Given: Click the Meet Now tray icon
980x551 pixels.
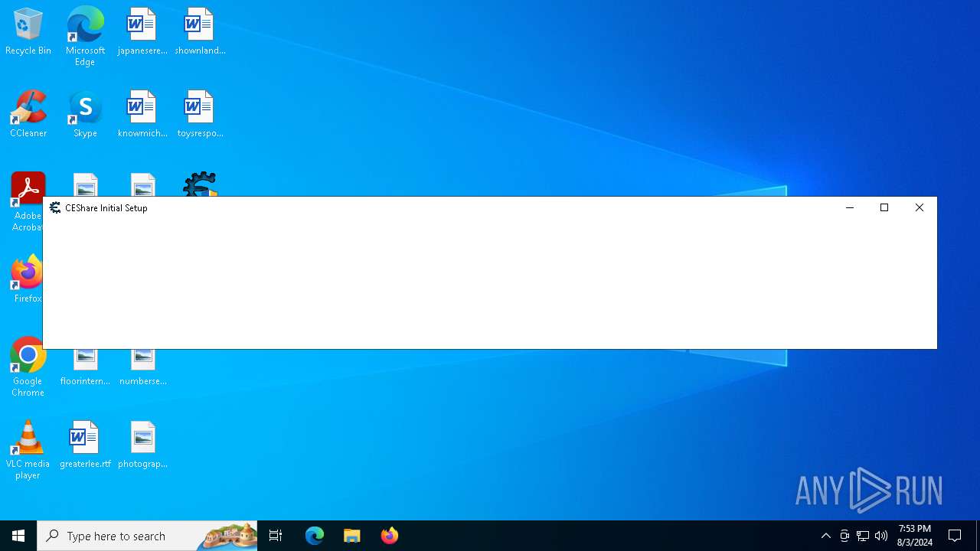Looking at the screenshot, I should pos(844,536).
